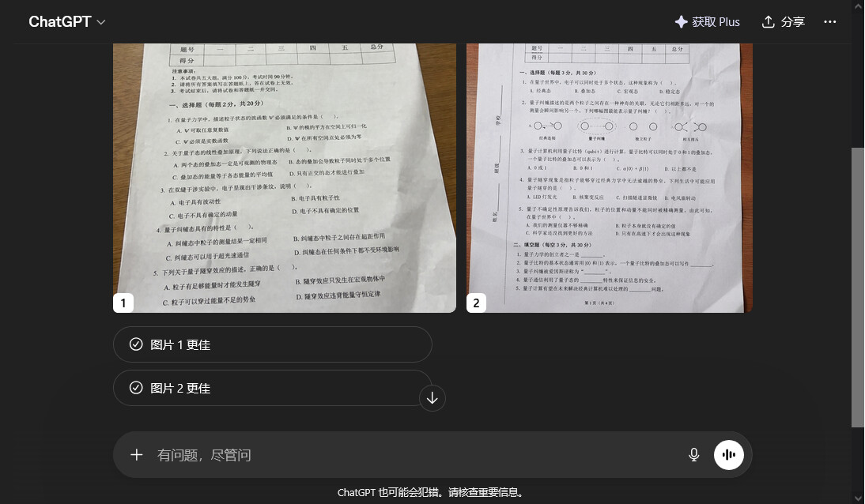The image size is (865, 504).
Task: Click the 分享 share button
Action: [x=784, y=21]
